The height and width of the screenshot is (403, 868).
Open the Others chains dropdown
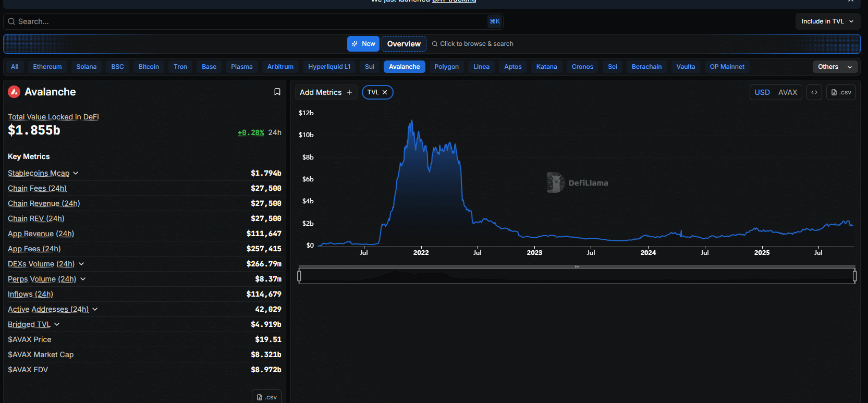835,67
